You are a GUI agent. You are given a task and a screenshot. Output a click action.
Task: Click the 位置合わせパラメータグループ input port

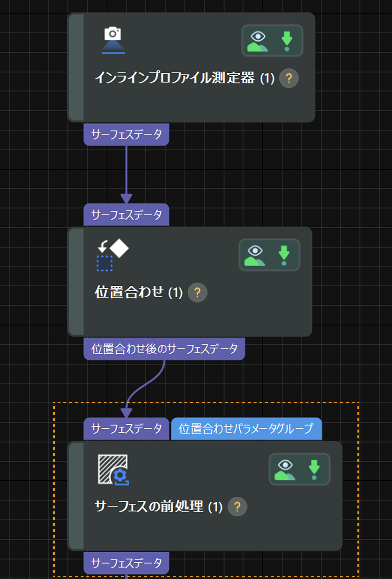tap(246, 429)
